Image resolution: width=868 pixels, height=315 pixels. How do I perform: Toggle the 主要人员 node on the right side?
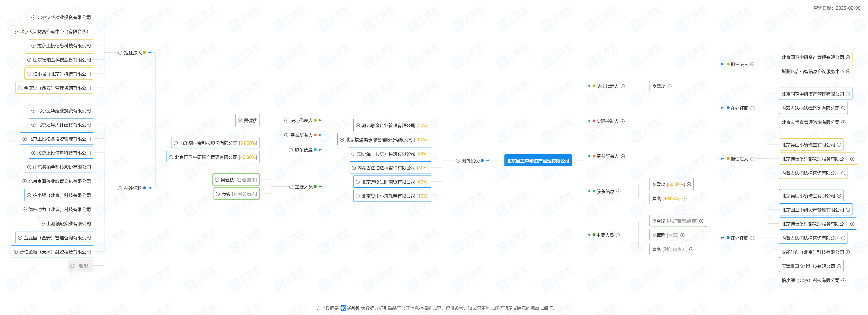[618, 235]
